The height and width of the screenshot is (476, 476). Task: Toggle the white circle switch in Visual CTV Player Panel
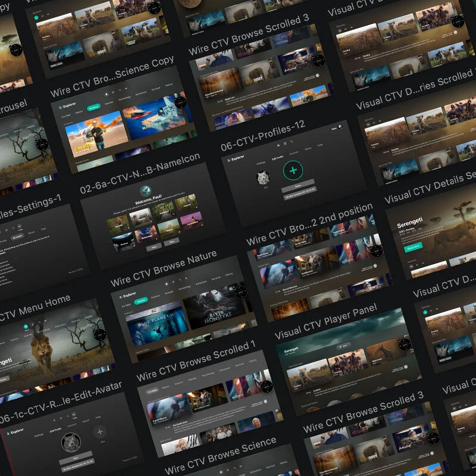click(405, 367)
